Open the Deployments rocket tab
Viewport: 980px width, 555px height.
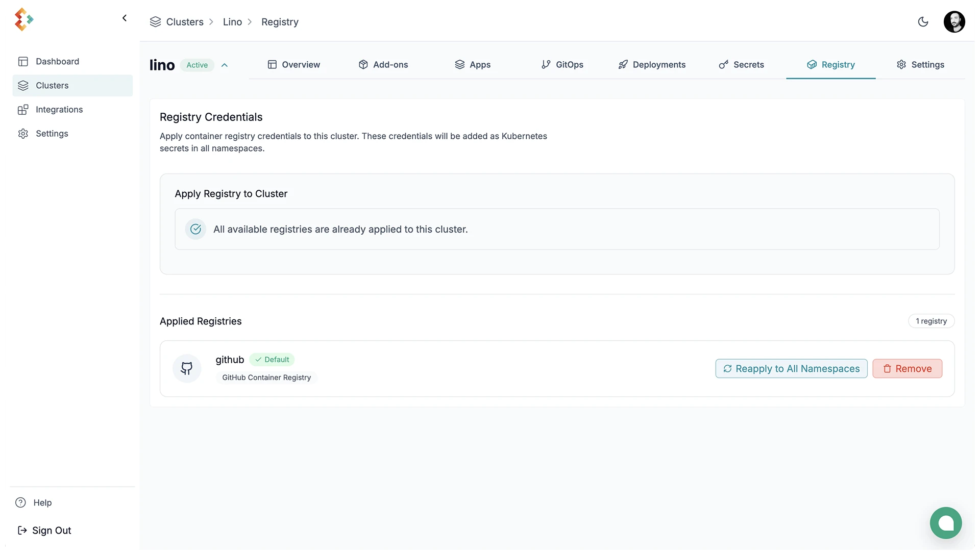[652, 65]
